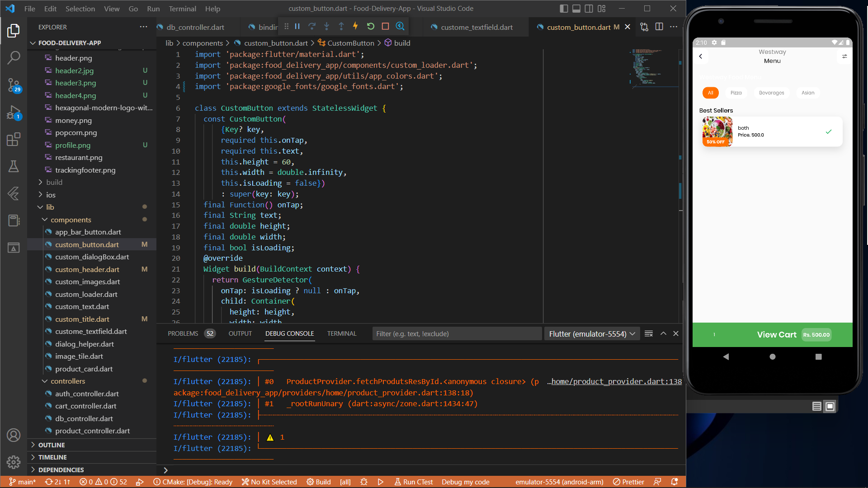Click the Split Editor icon near tabs

tap(659, 27)
